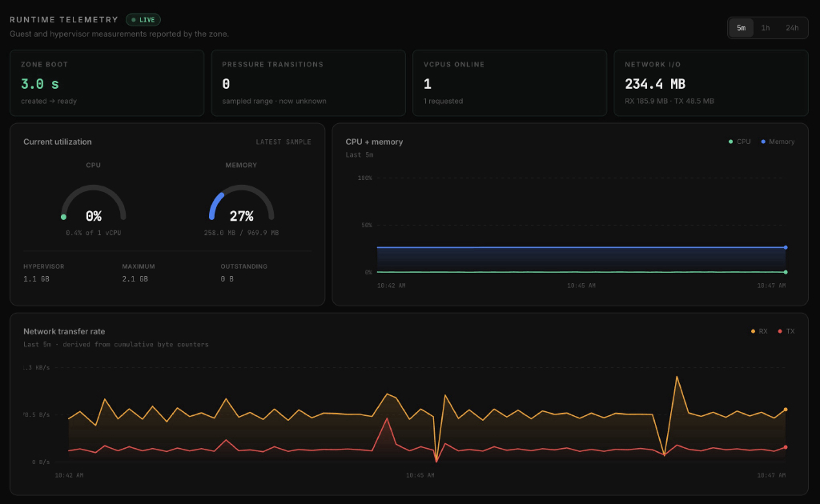820x504 pixels.
Task: Click the Pressure Transitions value 0
Action: [x=226, y=84]
